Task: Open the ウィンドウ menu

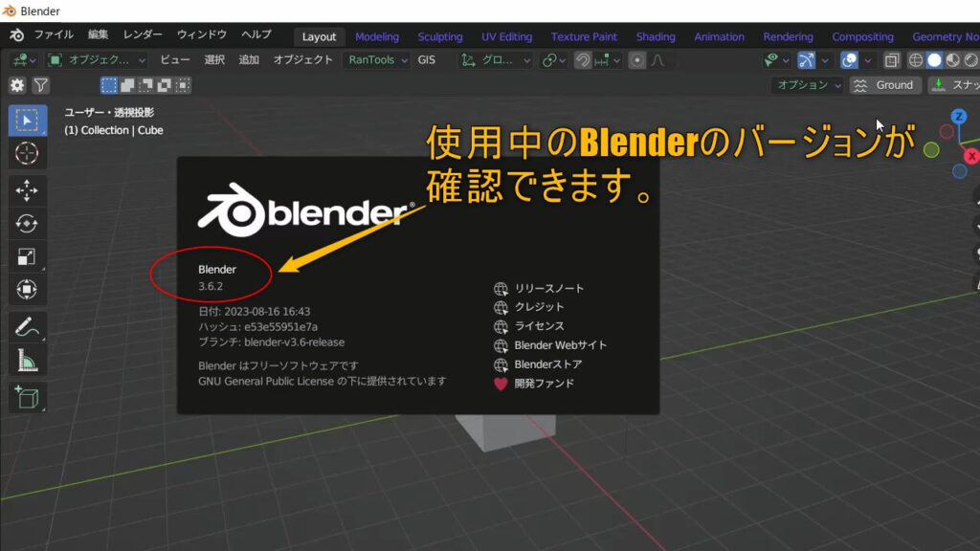Action: [x=201, y=35]
